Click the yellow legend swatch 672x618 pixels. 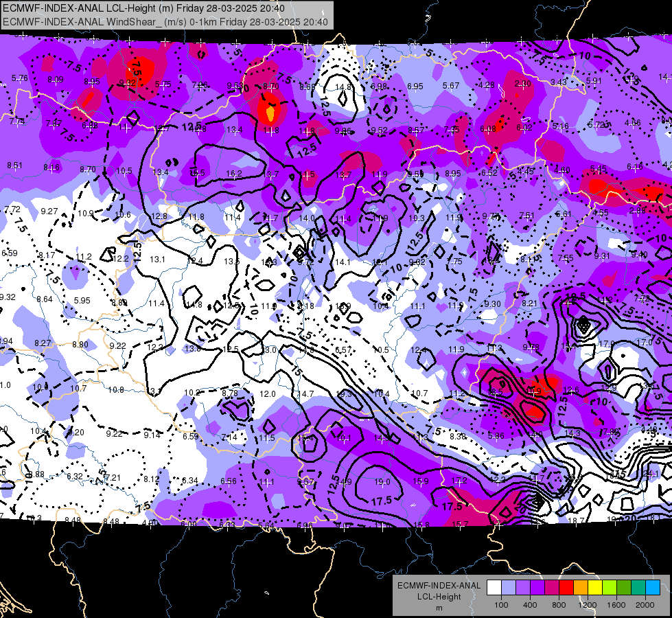click(595, 588)
